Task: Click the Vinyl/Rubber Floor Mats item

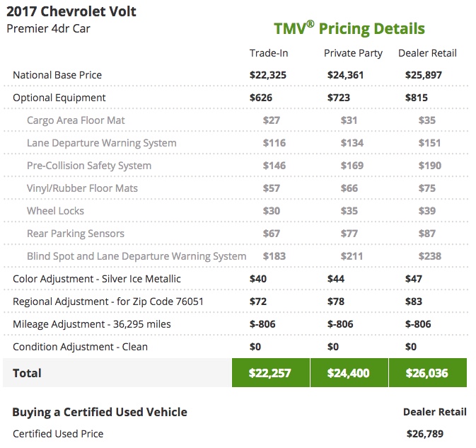Action: click(x=82, y=188)
